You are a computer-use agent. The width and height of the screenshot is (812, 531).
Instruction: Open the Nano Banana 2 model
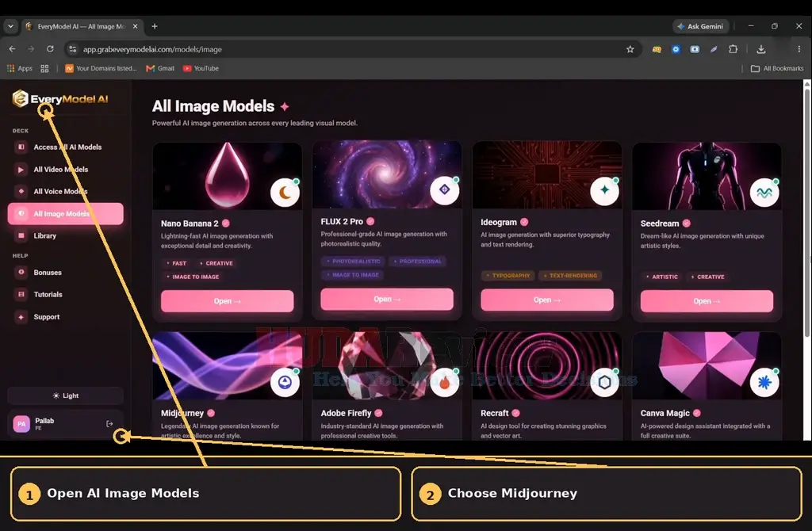227,301
